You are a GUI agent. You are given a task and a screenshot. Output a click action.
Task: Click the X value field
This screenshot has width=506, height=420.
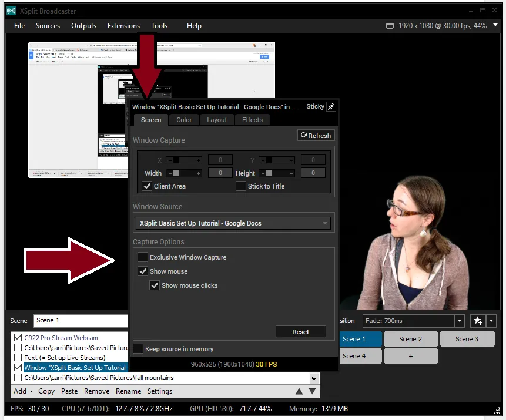[220, 160]
